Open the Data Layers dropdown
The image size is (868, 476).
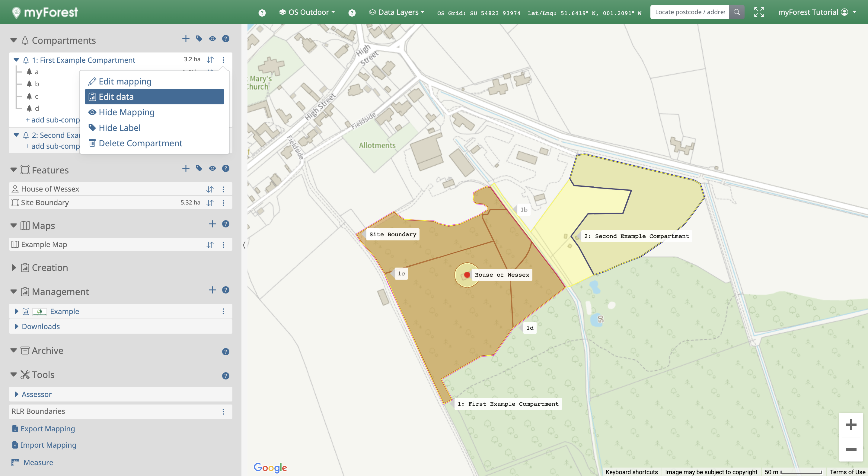(x=397, y=12)
